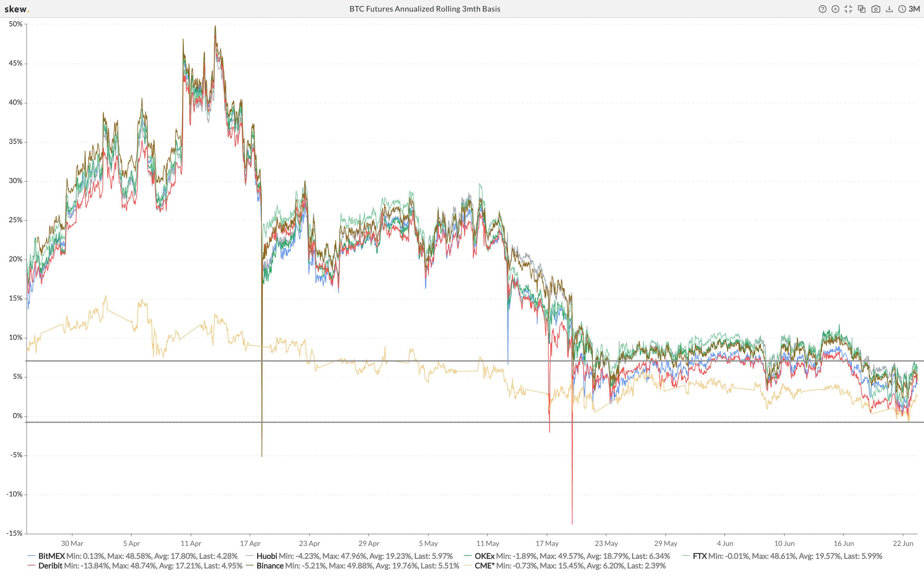Open the 3M time period dropdown
Image resolution: width=924 pixels, height=578 pixels.
click(x=914, y=9)
